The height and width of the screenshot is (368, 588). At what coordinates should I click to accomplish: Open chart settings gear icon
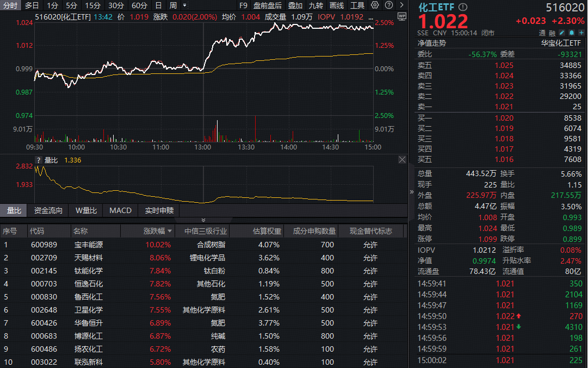point(375,5)
